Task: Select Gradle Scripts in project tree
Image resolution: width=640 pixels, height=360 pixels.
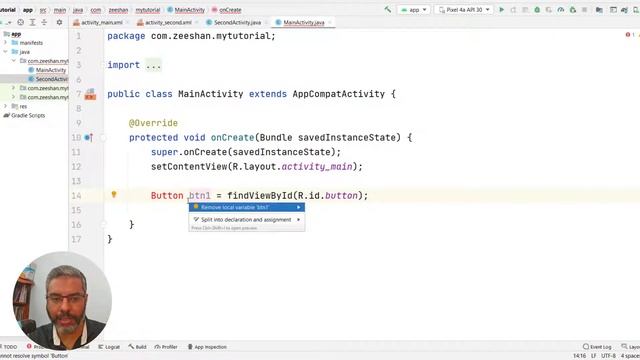Action: click(24, 116)
